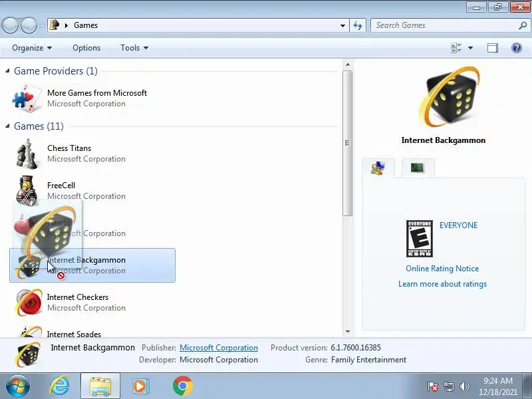532x399 pixels.
Task: Open the recent pages dropdown arrow
Action: pos(42,25)
